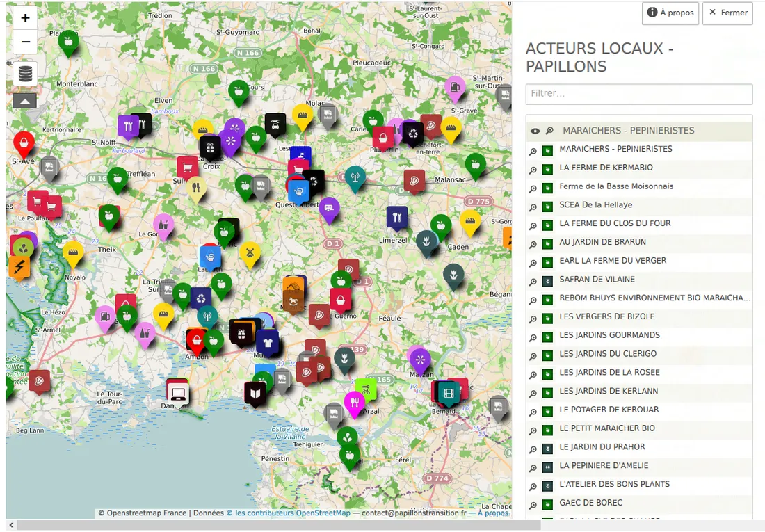Viewport: 765px width, 532px height.
Task: Click the green bicycle marker near Arzal
Action: [366, 389]
